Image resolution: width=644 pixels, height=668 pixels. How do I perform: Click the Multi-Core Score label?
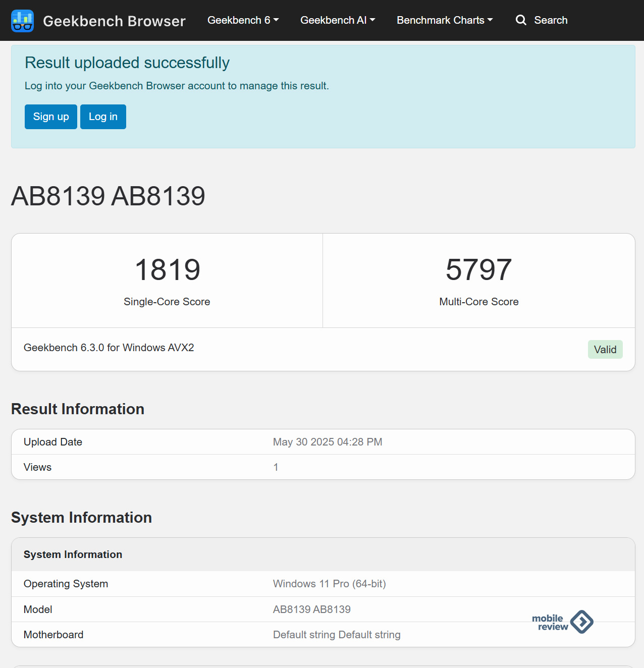click(479, 302)
